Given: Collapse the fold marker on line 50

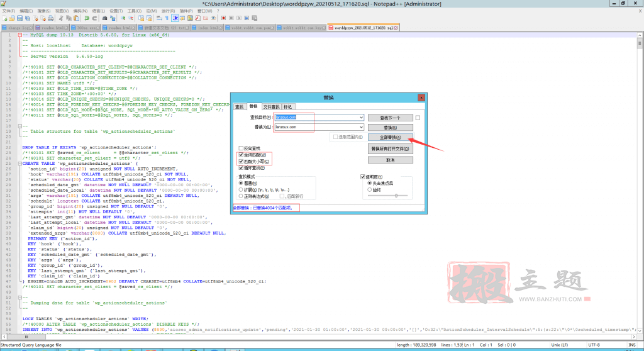Looking at the screenshot, I should tap(19, 297).
